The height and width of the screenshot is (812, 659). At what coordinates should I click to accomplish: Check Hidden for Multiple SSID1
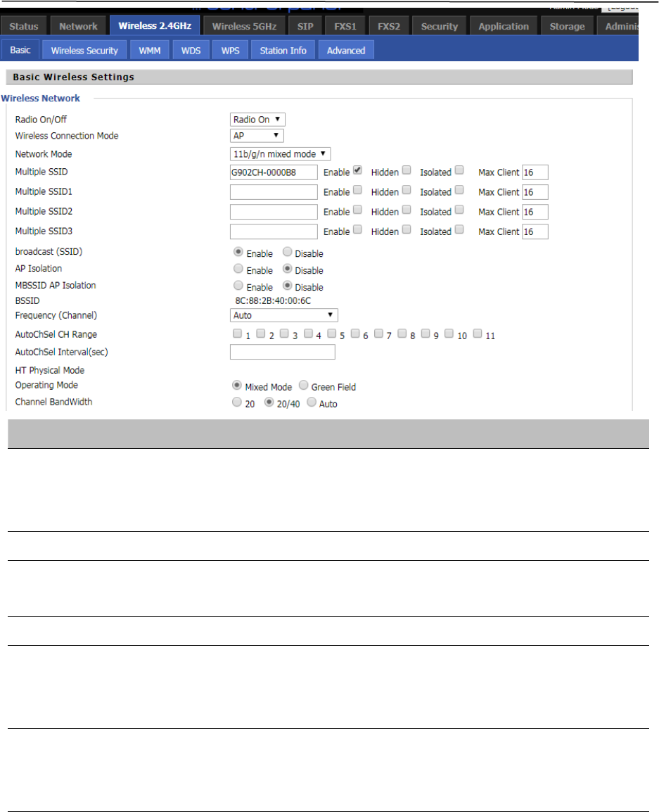tap(407, 190)
